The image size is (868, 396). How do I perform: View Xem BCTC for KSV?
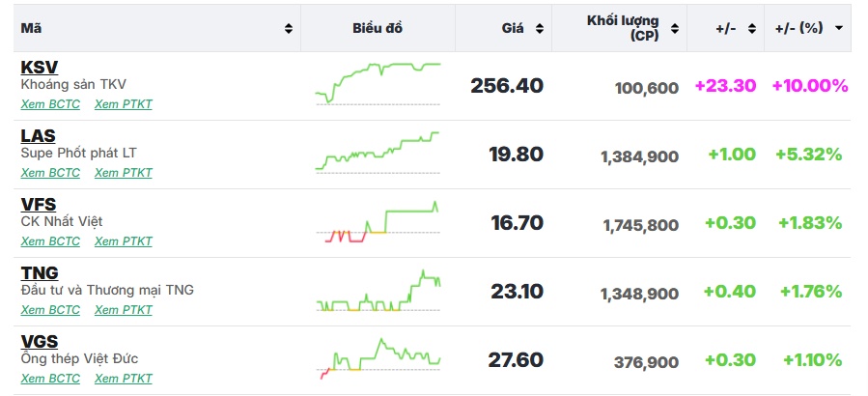click(50, 104)
